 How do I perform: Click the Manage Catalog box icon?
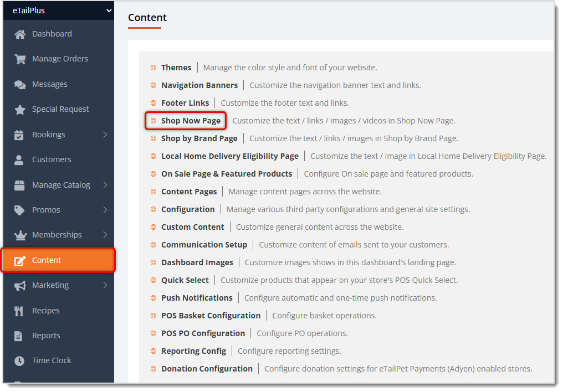pos(19,185)
